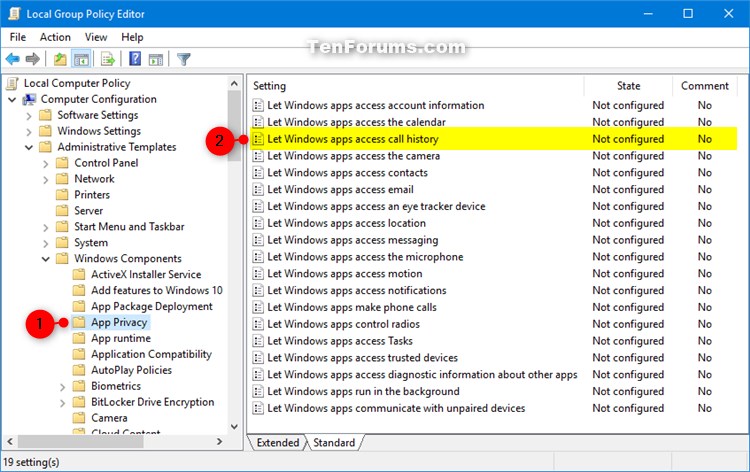Expand the Start Menu and Taskbar node

point(45,227)
